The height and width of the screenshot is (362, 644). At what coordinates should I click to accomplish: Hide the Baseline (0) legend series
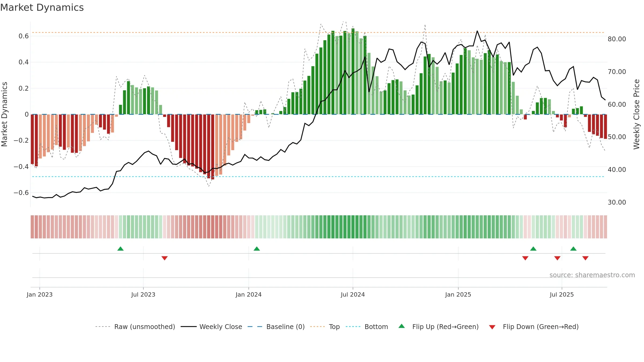[x=276, y=327]
